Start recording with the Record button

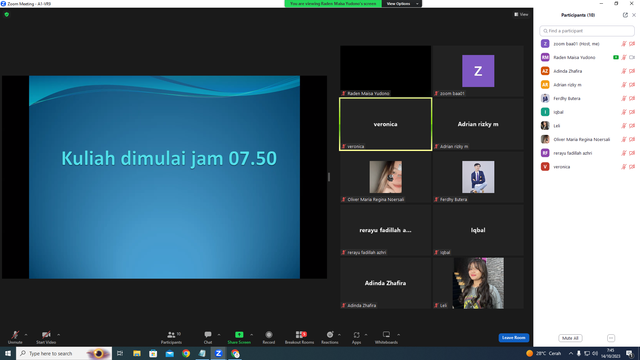point(269,337)
